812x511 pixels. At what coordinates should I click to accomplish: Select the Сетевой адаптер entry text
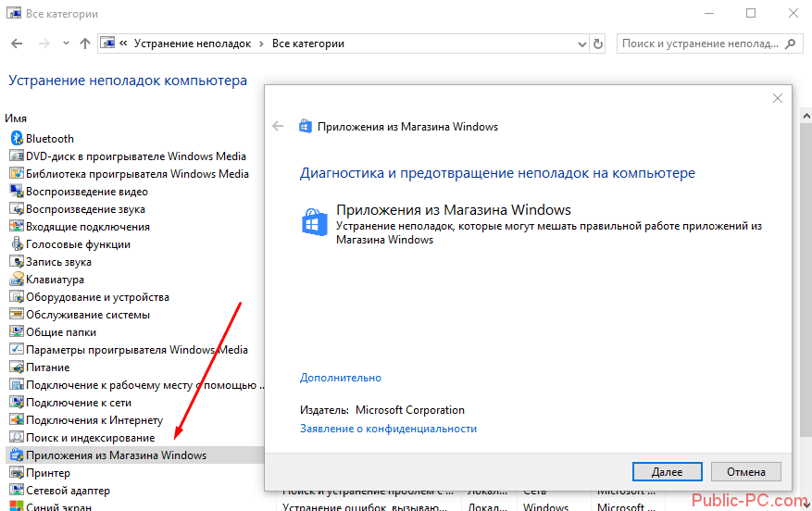click(x=68, y=491)
